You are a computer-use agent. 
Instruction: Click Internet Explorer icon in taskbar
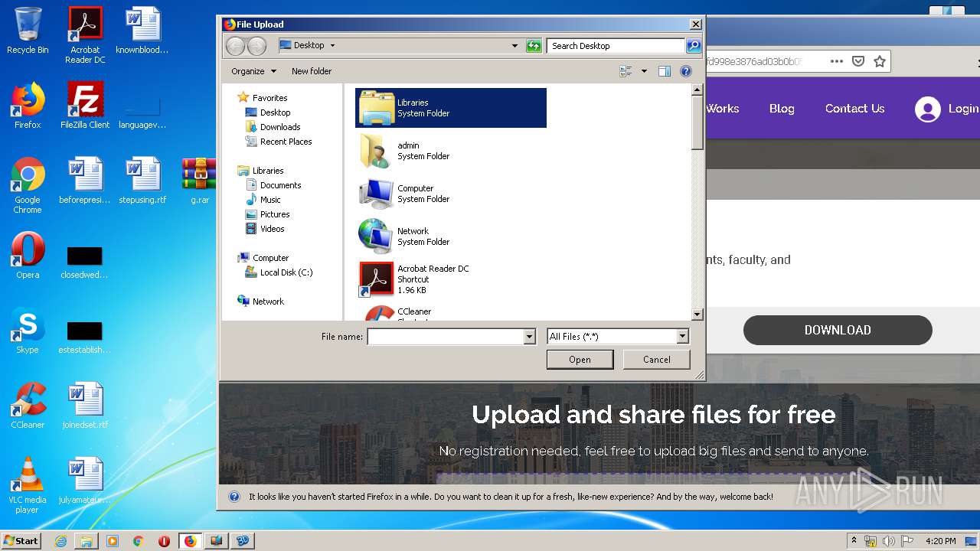(60, 541)
